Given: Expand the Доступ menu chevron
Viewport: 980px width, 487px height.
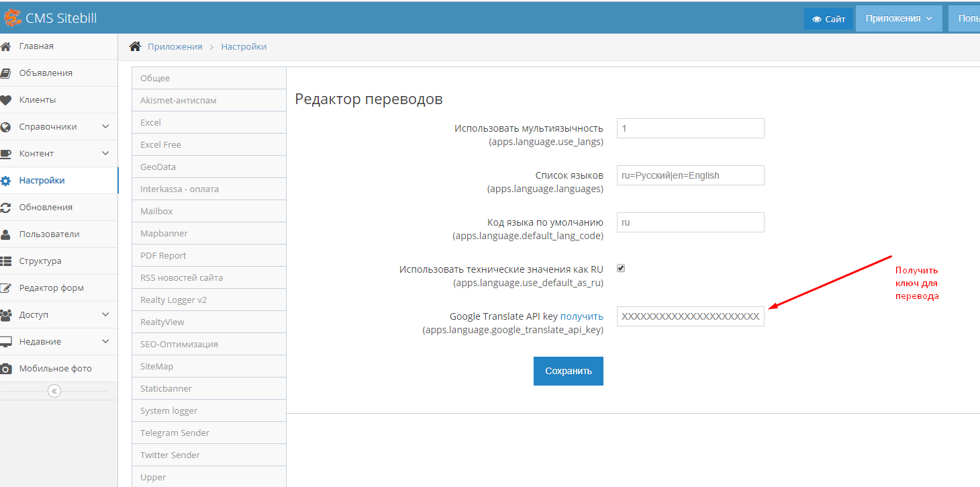Looking at the screenshot, I should [x=105, y=314].
